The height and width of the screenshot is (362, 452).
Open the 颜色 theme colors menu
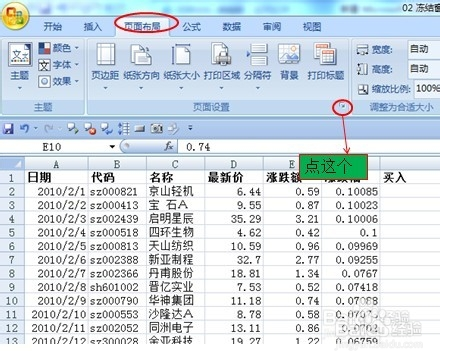click(x=59, y=48)
